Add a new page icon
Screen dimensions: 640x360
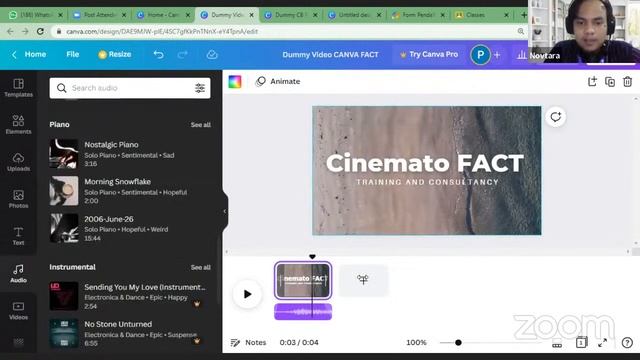click(592, 81)
